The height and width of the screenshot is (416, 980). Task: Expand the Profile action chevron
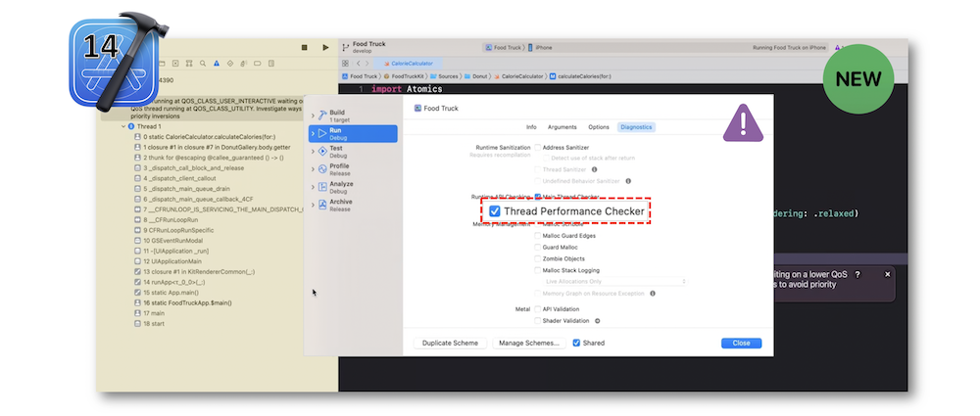point(314,169)
